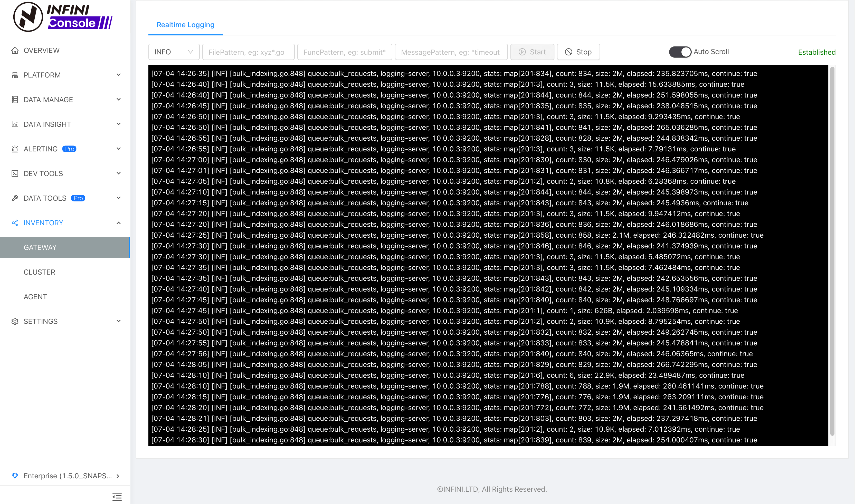Click the Data Insight chart icon
The height and width of the screenshot is (504, 855).
tap(15, 124)
